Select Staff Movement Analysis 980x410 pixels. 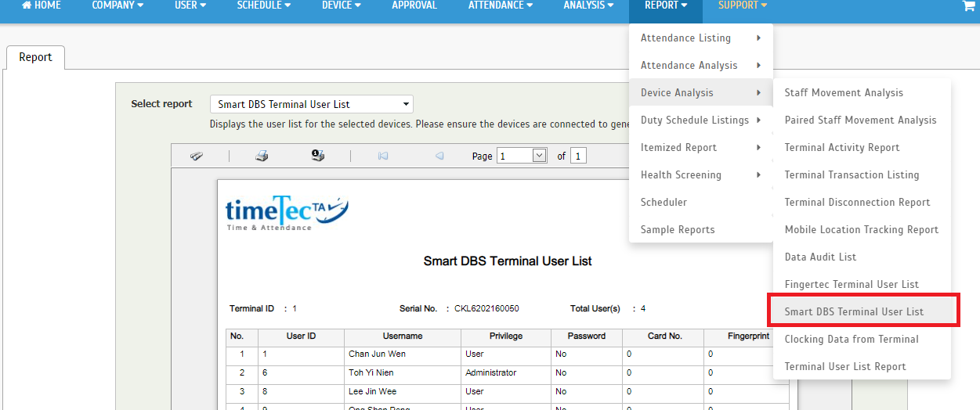(x=862, y=92)
